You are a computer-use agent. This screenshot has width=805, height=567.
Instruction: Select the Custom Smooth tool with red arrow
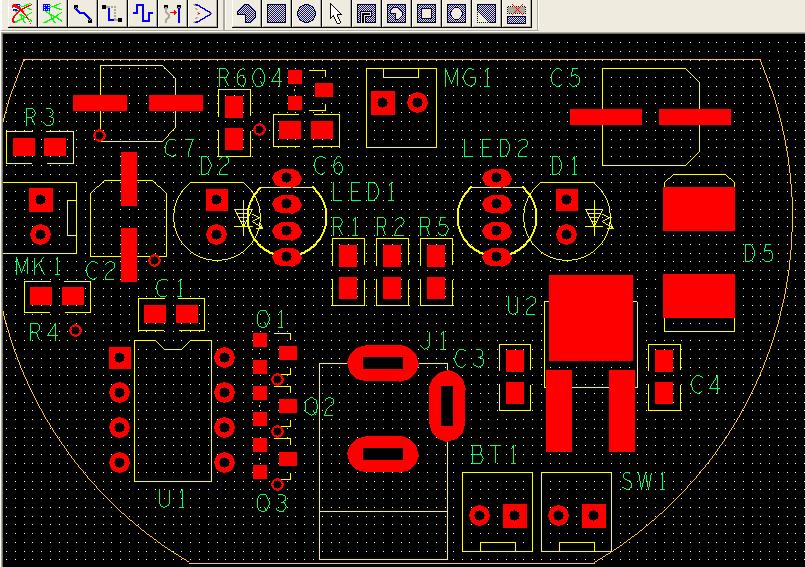coord(172,12)
